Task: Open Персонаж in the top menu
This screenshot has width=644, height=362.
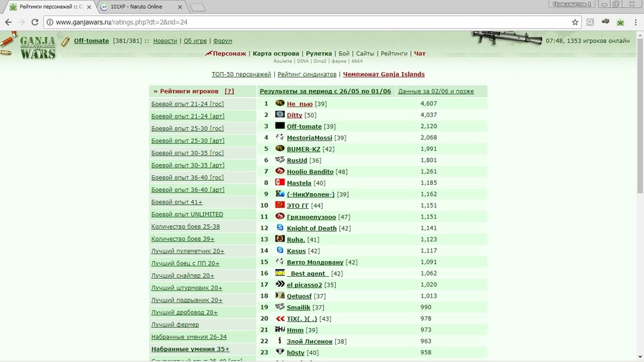Action: coord(229,53)
